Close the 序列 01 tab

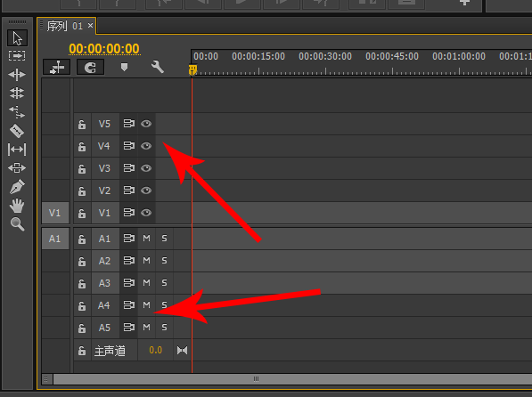[90, 26]
